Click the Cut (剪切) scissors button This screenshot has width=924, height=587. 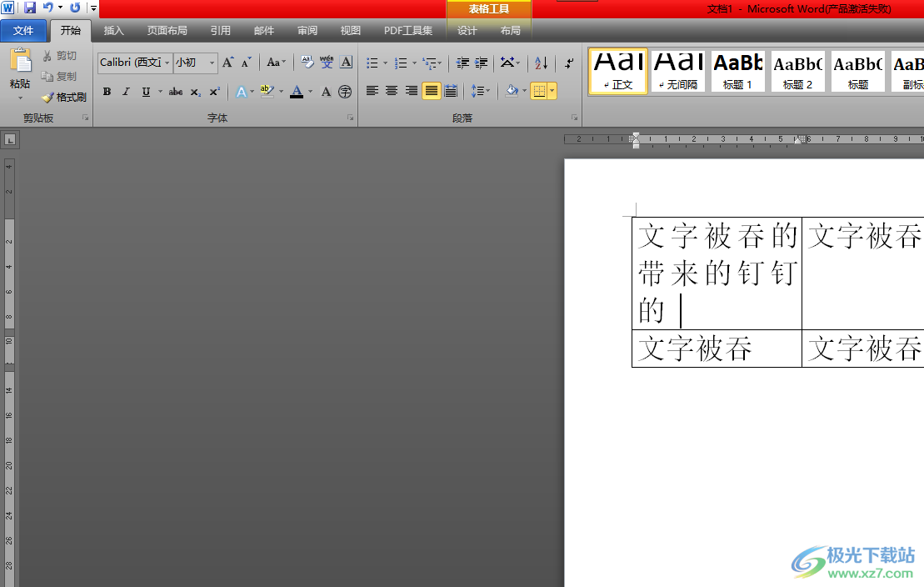[x=59, y=56]
